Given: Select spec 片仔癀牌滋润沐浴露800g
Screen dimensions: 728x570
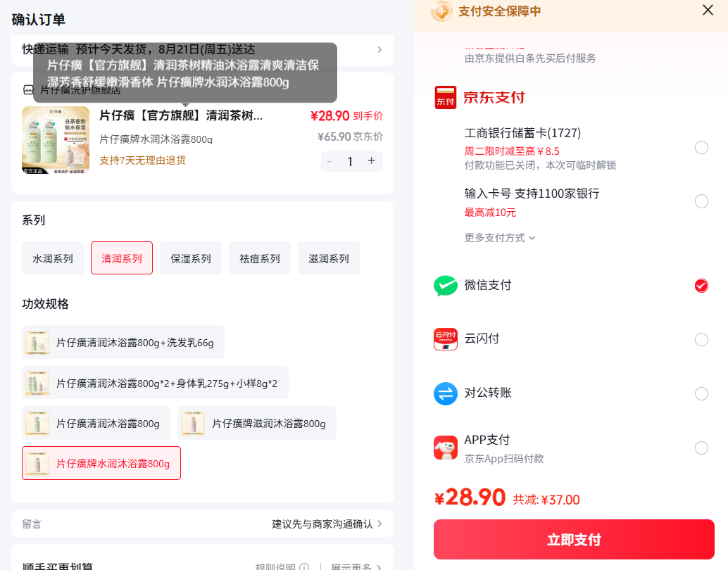Looking at the screenshot, I should [257, 424].
